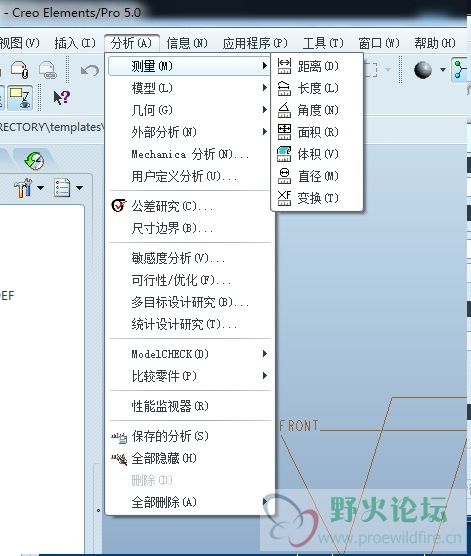Image resolution: width=471 pixels, height=556 pixels.
Task: Open the Info (信息) menu
Action: [187, 43]
